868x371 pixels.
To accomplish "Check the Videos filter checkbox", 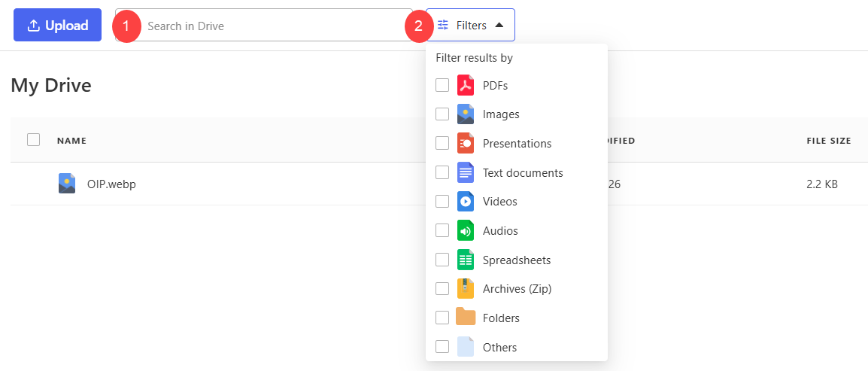I will 442,202.
